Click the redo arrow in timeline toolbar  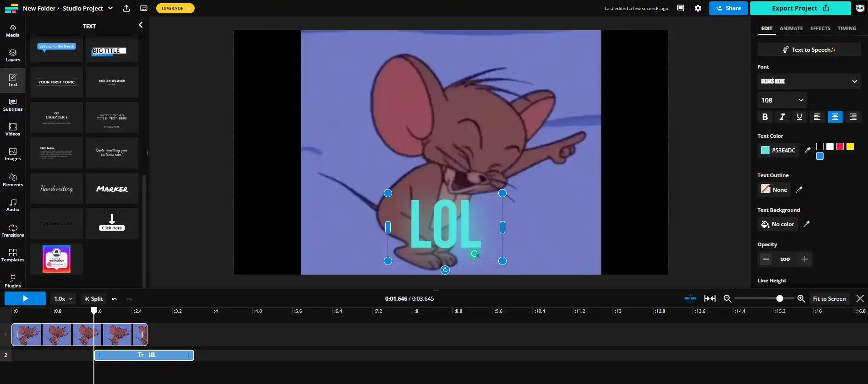point(129,299)
